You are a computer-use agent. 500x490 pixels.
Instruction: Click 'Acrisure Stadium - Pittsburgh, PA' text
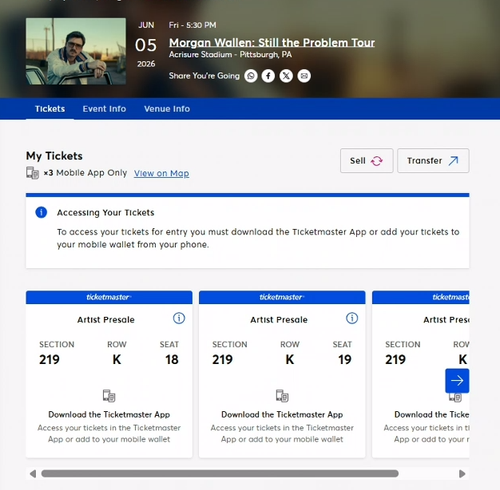[230, 54]
